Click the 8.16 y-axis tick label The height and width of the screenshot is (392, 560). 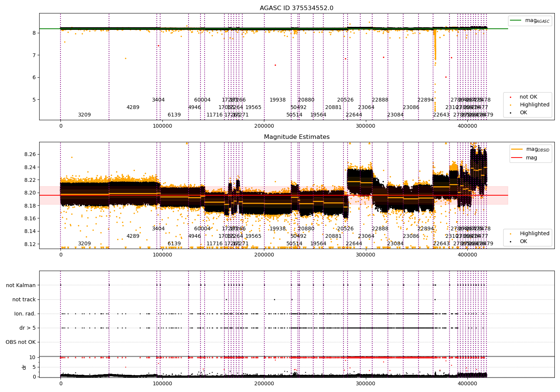(x=30, y=218)
